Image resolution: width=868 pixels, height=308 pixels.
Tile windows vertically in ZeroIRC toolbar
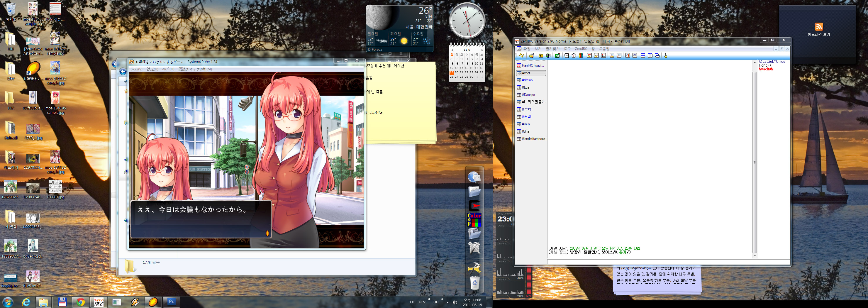click(650, 56)
